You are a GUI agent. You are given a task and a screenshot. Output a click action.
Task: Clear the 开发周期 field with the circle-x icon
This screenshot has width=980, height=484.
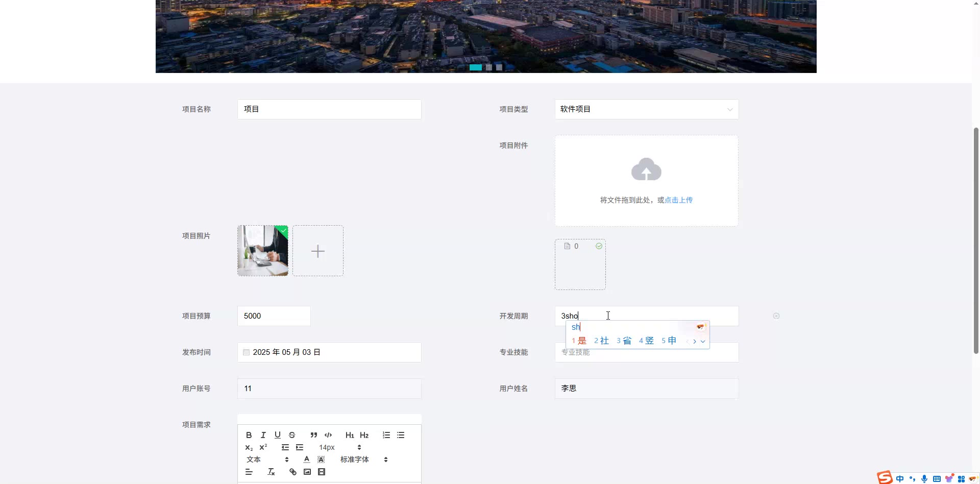coord(776,316)
